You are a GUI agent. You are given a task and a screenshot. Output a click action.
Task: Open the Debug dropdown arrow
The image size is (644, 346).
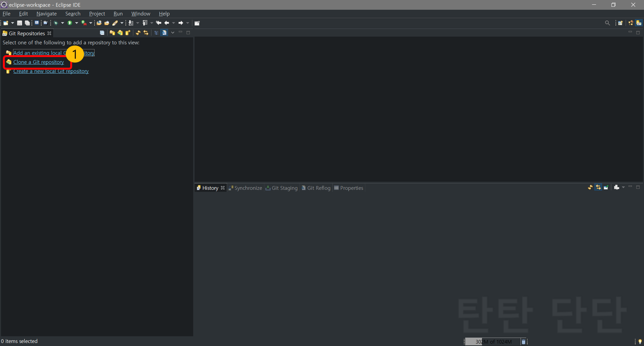[x=62, y=23]
